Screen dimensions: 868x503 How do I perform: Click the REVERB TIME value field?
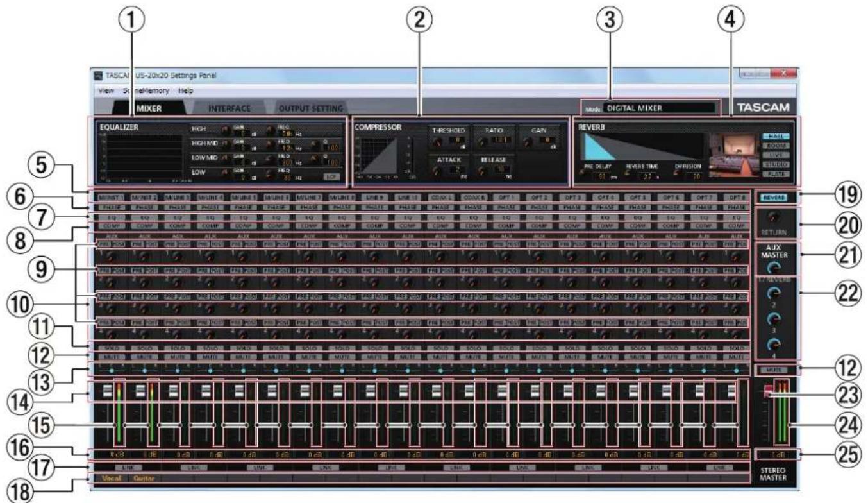647,176
